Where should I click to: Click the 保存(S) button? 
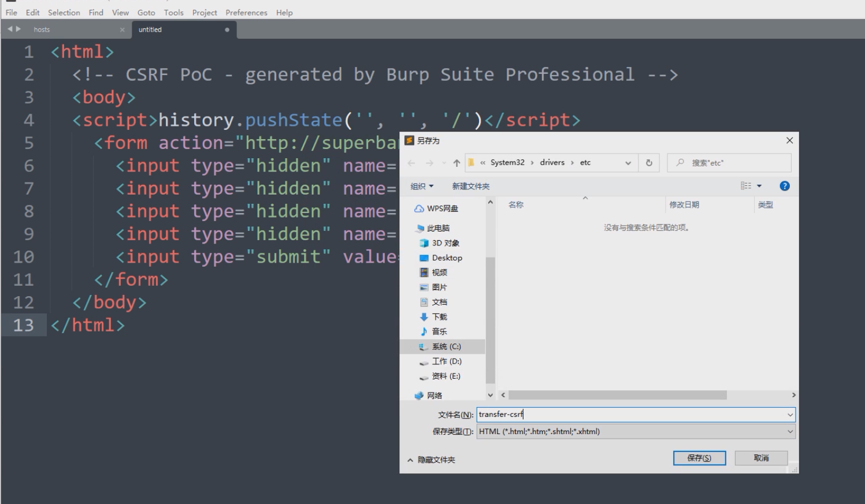coord(699,458)
